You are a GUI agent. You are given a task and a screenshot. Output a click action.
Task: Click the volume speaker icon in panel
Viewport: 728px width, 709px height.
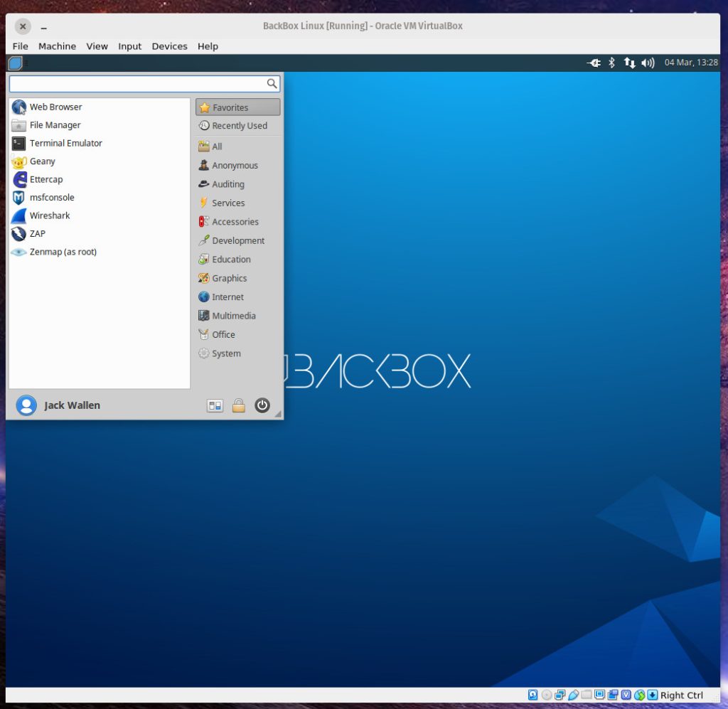coord(648,63)
